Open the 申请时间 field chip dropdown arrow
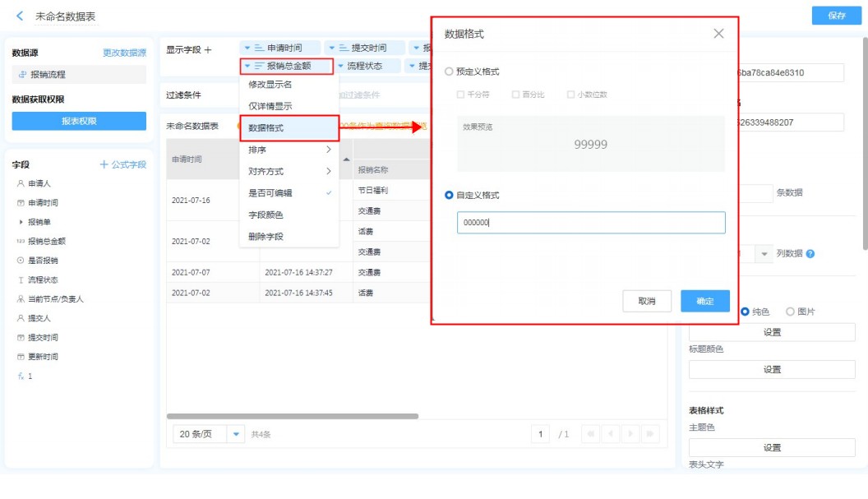This screenshot has width=868, height=499. tap(247, 49)
